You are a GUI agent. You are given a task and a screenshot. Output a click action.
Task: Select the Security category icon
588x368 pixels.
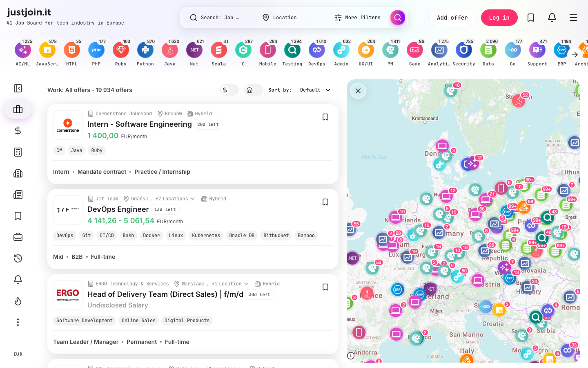tap(464, 50)
